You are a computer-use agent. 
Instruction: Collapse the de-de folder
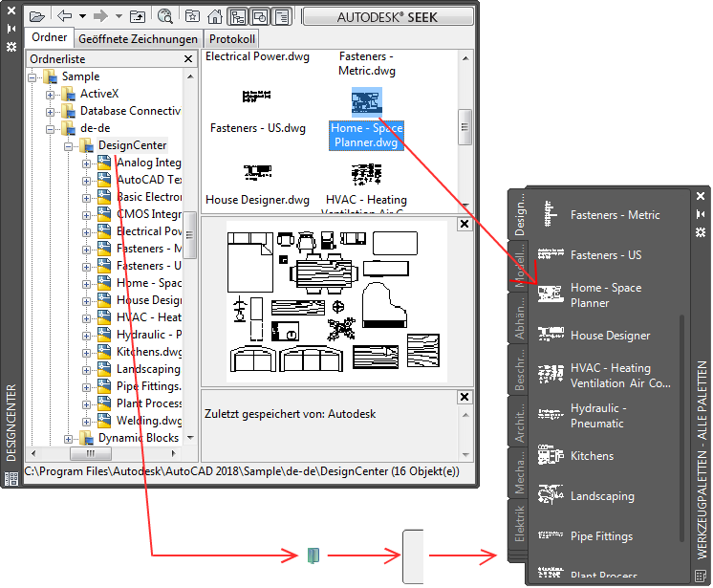[50, 129]
